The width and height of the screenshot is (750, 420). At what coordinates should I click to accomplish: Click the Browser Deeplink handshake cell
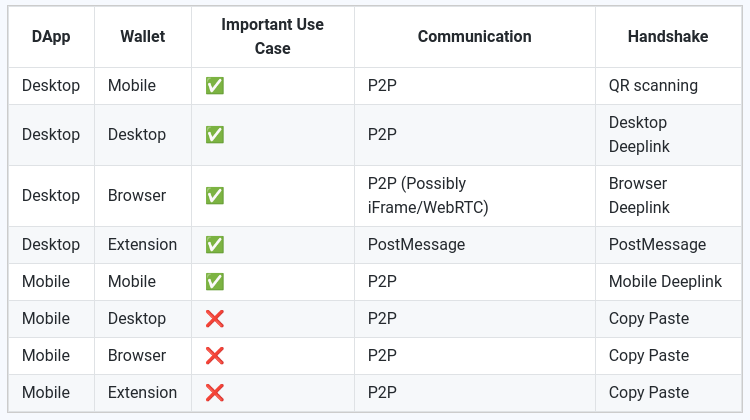639,196
